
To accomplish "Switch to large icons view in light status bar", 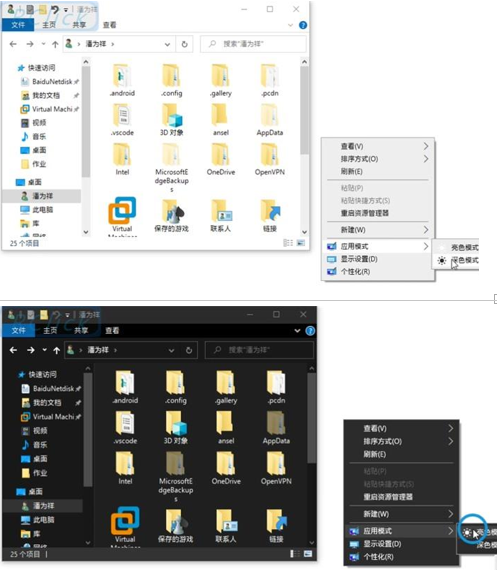I will coord(301,243).
